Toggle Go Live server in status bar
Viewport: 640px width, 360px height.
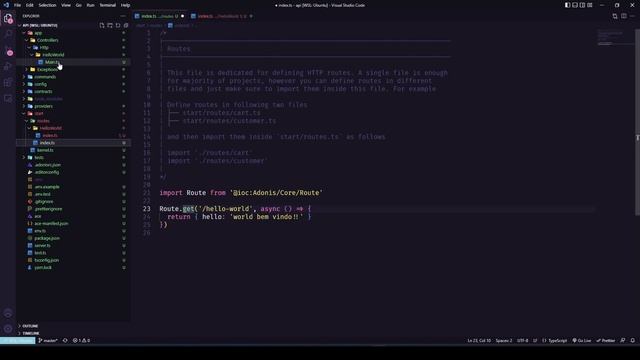[x=582, y=340]
